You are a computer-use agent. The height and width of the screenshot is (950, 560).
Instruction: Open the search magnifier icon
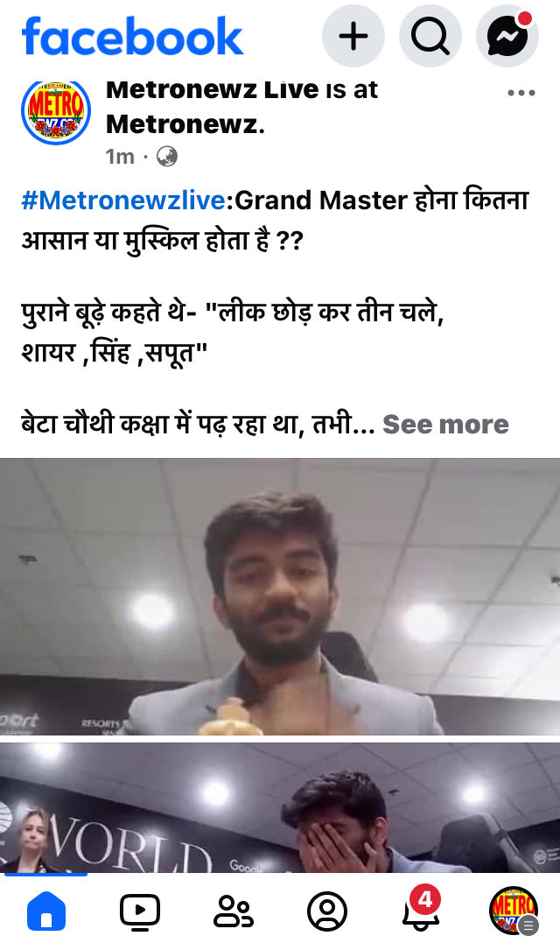click(430, 37)
